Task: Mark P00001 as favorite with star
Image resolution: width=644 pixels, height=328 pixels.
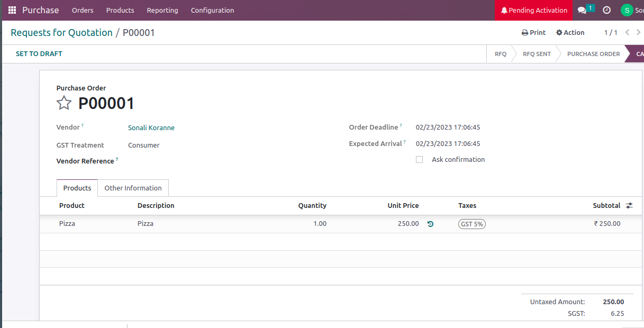Action: [64, 103]
